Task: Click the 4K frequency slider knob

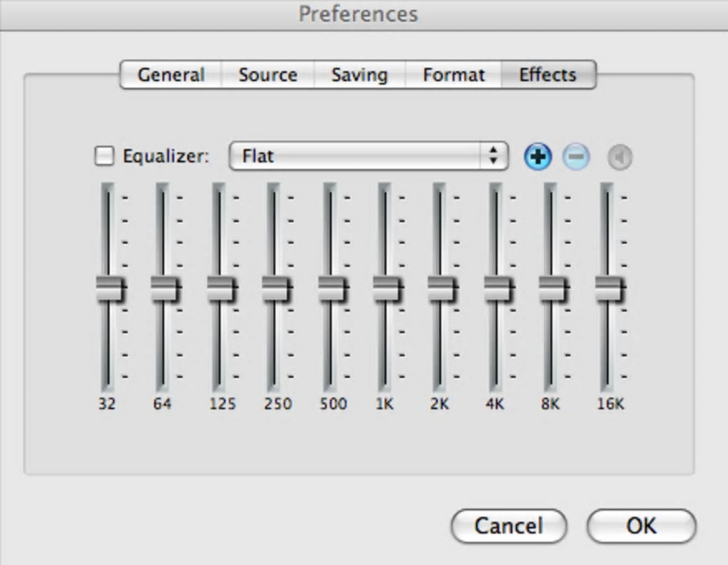Action: click(x=497, y=290)
